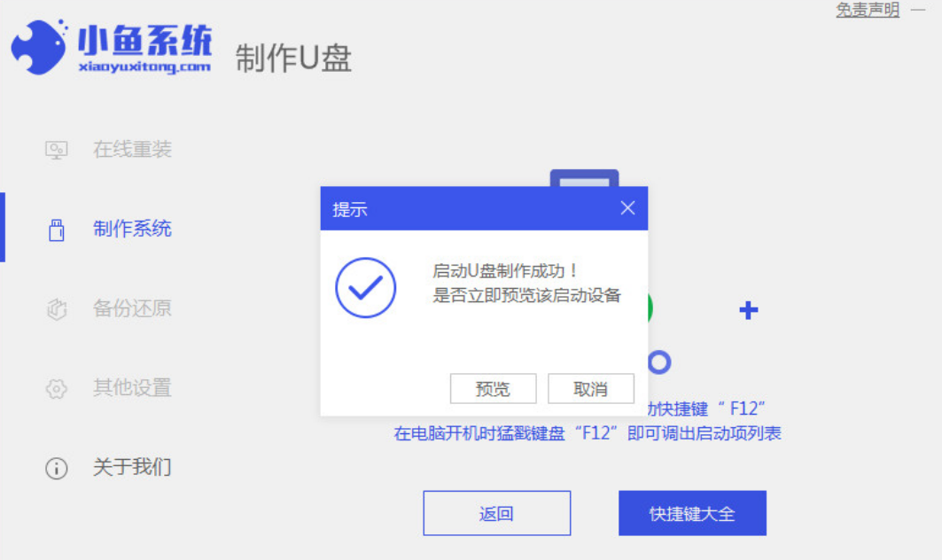Open the 在线重装 menu item
The width and height of the screenshot is (942, 560).
click(x=132, y=149)
